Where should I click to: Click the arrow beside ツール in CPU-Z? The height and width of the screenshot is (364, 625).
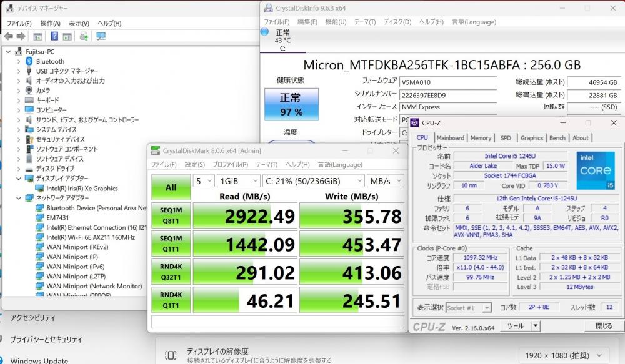click(x=536, y=326)
